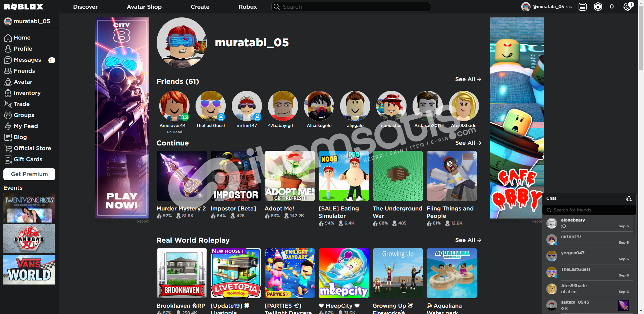644x314 pixels.
Task: Open Robux in top navigation
Action: click(248, 7)
